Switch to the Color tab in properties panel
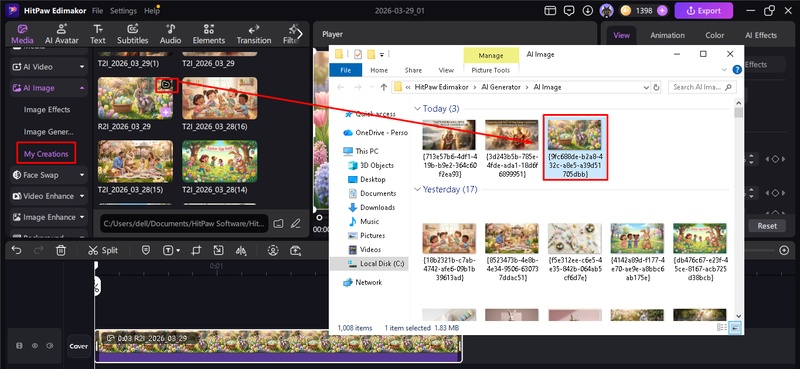The image size is (800, 369). [x=714, y=35]
